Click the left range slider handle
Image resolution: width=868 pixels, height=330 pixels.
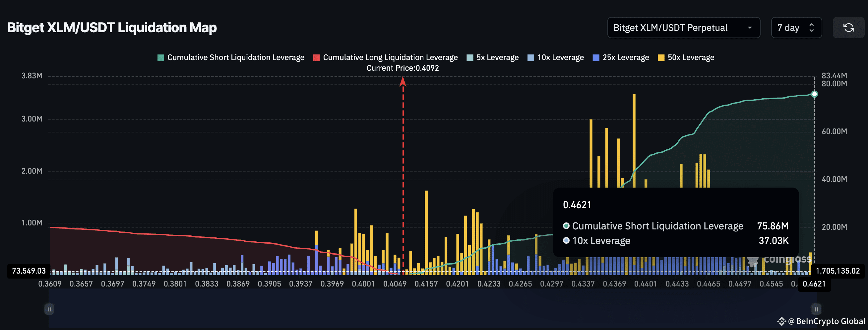pyautogui.click(x=49, y=309)
